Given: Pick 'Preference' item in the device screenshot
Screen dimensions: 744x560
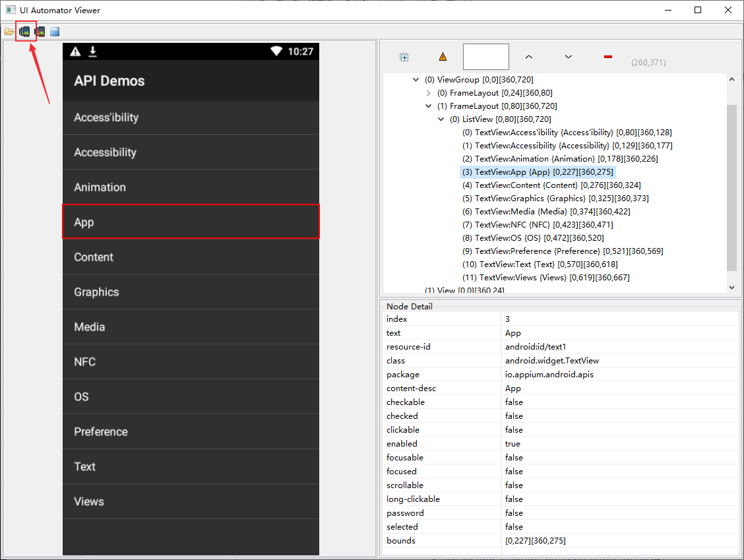Looking at the screenshot, I should [x=191, y=431].
